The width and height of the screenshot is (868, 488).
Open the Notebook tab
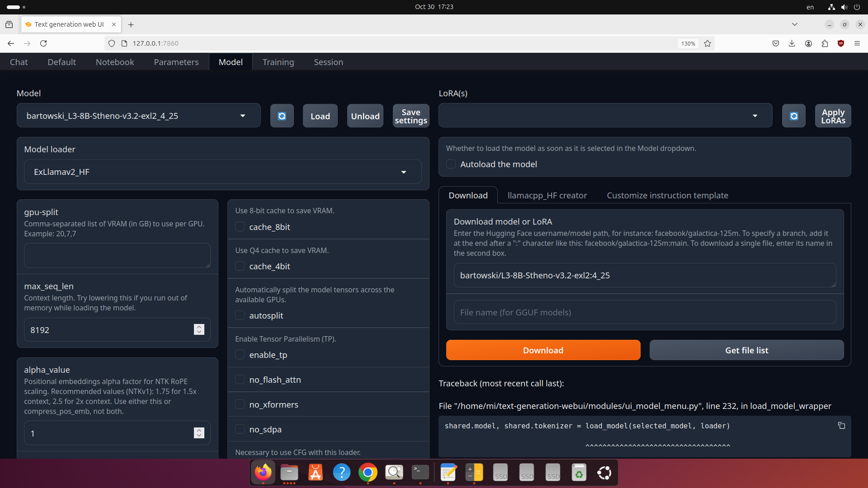[115, 62]
